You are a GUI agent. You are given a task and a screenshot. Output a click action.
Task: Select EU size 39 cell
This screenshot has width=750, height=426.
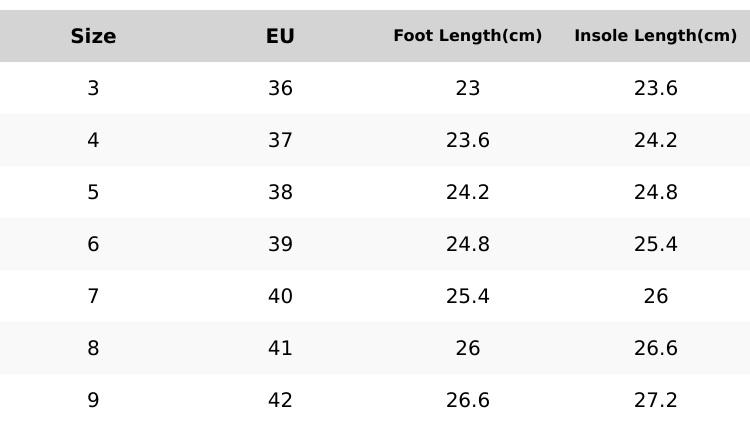click(280, 245)
